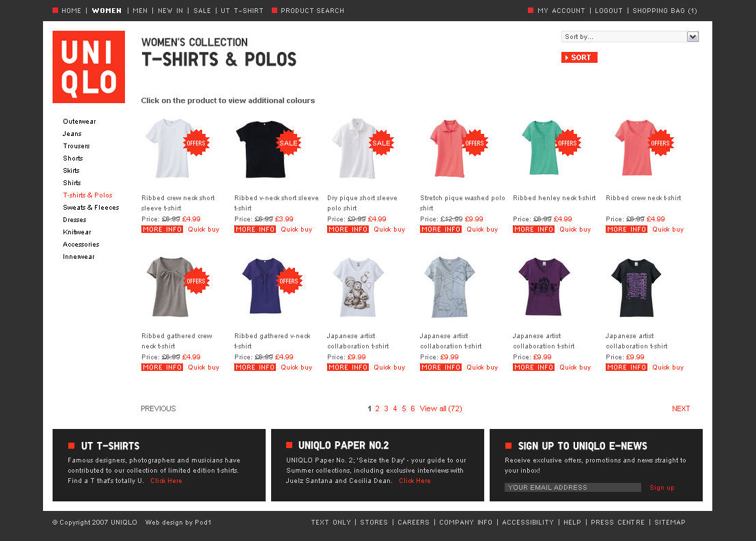The width and height of the screenshot is (756, 541).
Task: Expand the Sort by dropdown arrow
Action: [693, 37]
